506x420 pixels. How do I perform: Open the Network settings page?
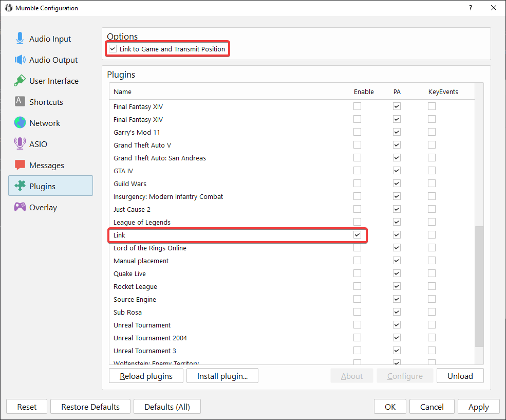50,123
